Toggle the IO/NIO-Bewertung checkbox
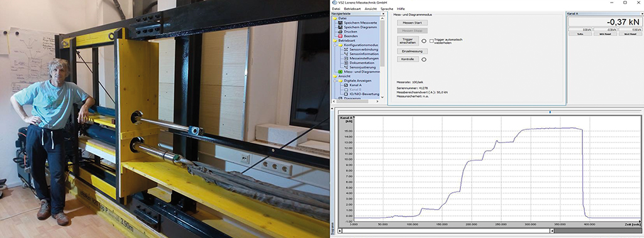644x238 pixels. coord(347,94)
